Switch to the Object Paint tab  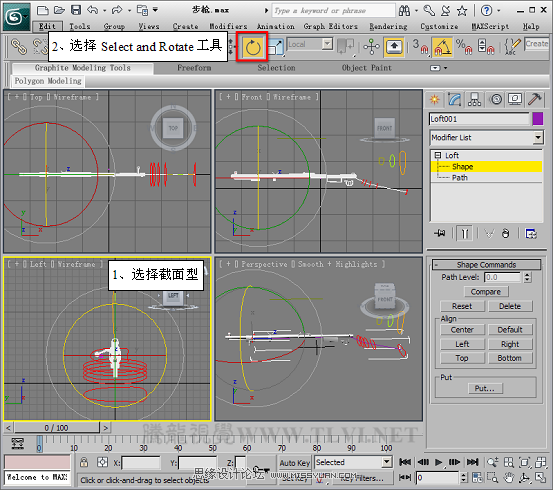(x=367, y=68)
